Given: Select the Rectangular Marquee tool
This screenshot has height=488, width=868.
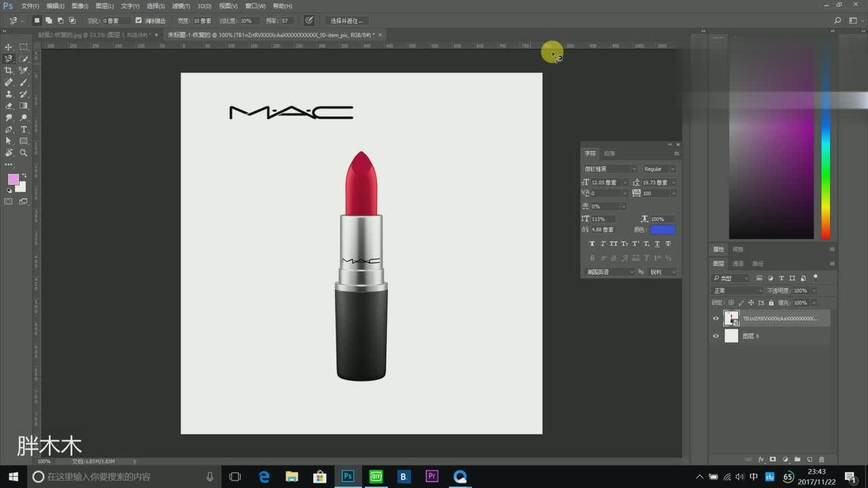Looking at the screenshot, I should (x=24, y=47).
